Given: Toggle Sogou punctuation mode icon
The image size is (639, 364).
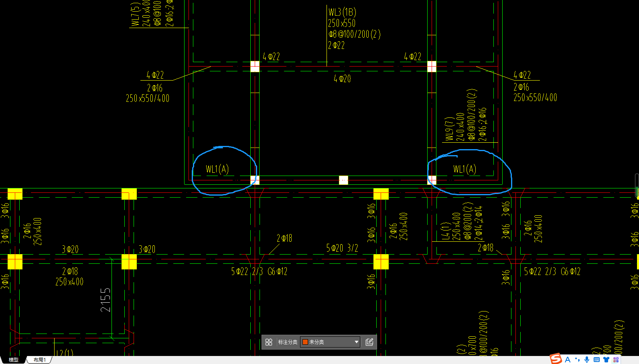Looking at the screenshot, I should coord(577,360).
